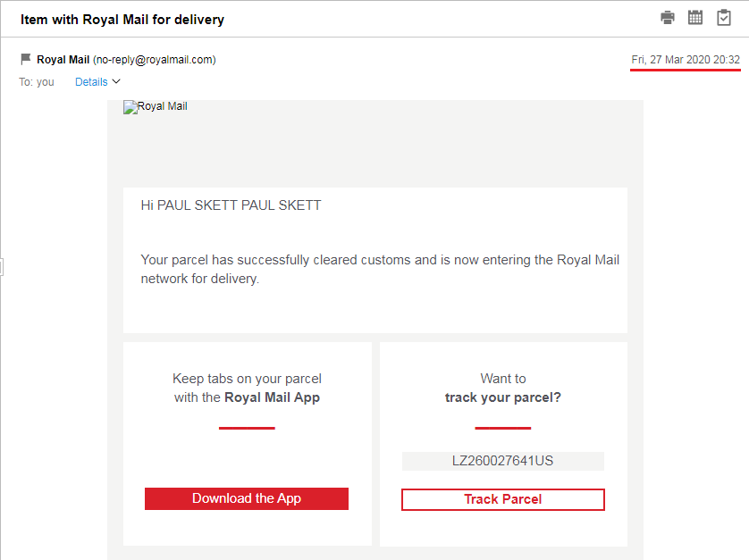Viewport: 749px width, 560px height.
Task: Click the 'To: you' recipient text
Action: tap(37, 82)
